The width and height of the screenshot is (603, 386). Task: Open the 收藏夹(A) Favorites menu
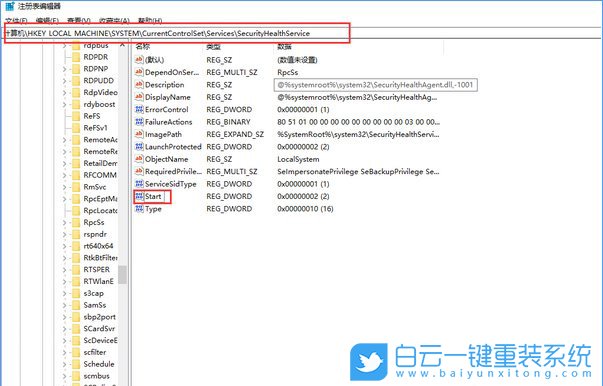click(x=114, y=20)
